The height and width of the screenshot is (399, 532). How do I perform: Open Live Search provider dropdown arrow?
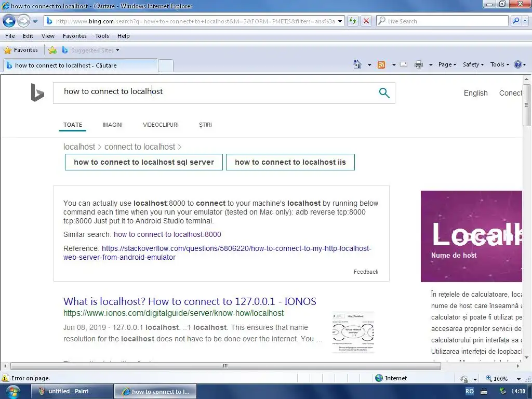(x=525, y=21)
